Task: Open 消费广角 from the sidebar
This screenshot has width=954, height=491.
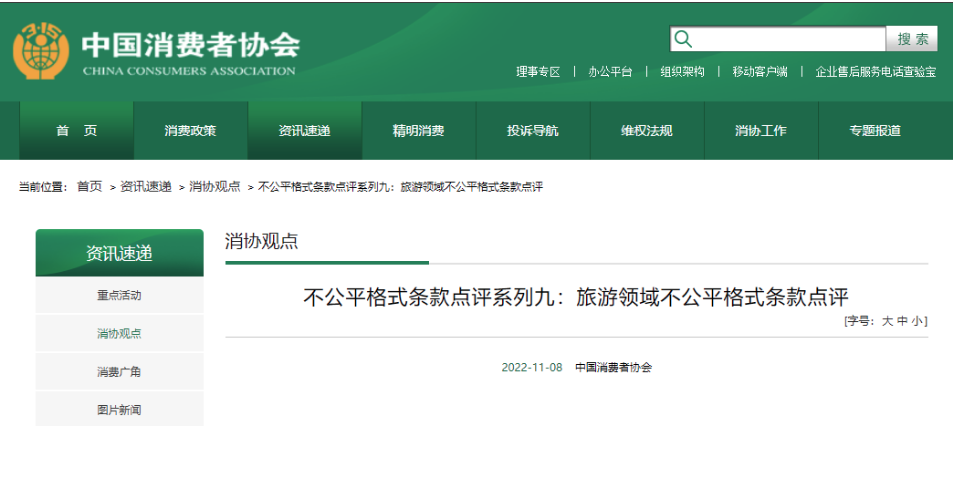Action: click(x=119, y=372)
